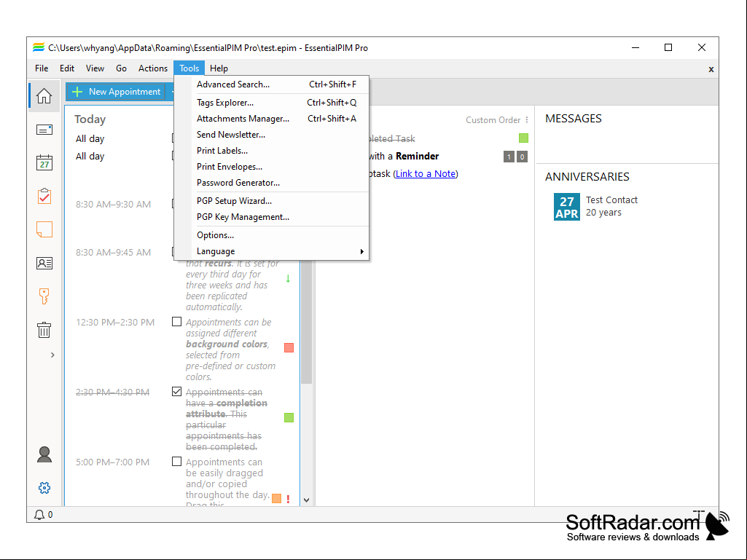Open the Contacts module in sidebar
The width and height of the screenshot is (747, 560).
tap(44, 263)
